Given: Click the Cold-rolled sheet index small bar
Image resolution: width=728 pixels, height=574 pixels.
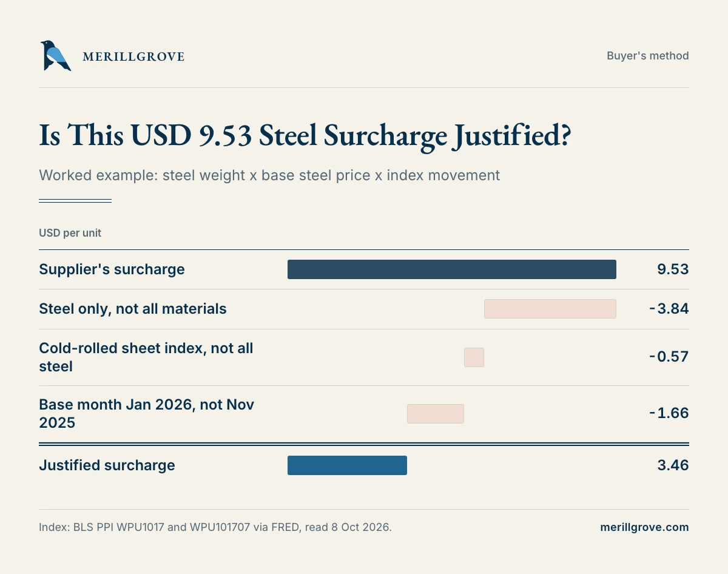Looking at the screenshot, I should click(474, 357).
